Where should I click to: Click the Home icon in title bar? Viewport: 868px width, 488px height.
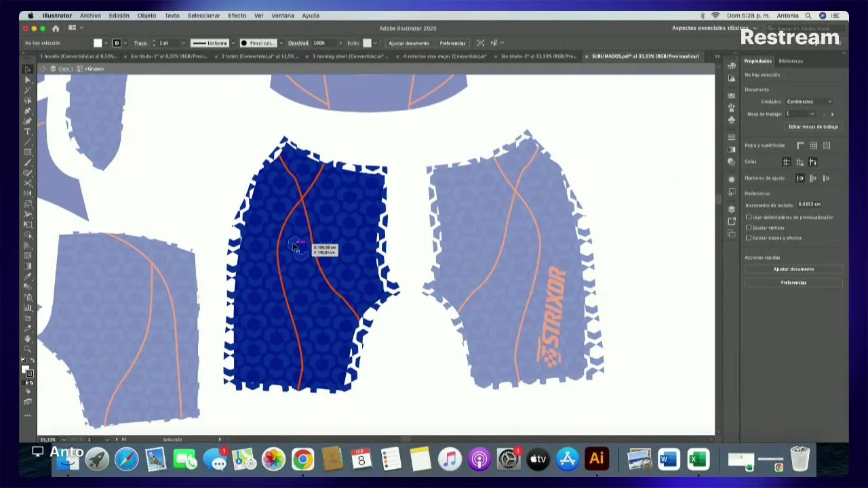(56, 28)
